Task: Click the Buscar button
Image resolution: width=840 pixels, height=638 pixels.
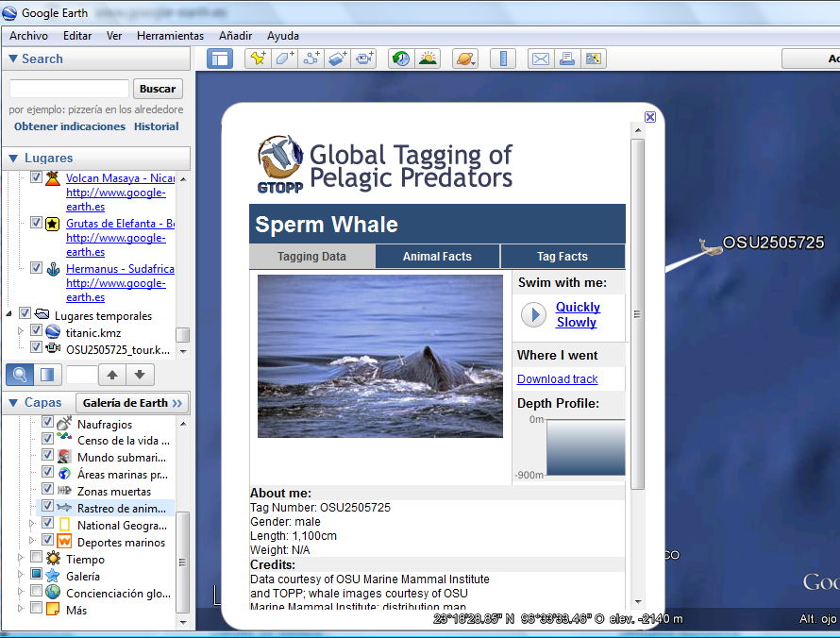Action: click(158, 89)
